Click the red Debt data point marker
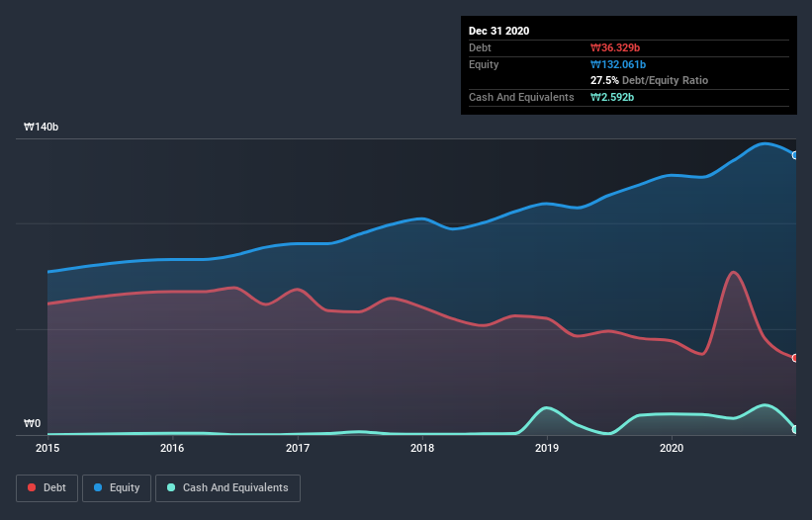Viewport: 812px width, 520px height. point(795,358)
